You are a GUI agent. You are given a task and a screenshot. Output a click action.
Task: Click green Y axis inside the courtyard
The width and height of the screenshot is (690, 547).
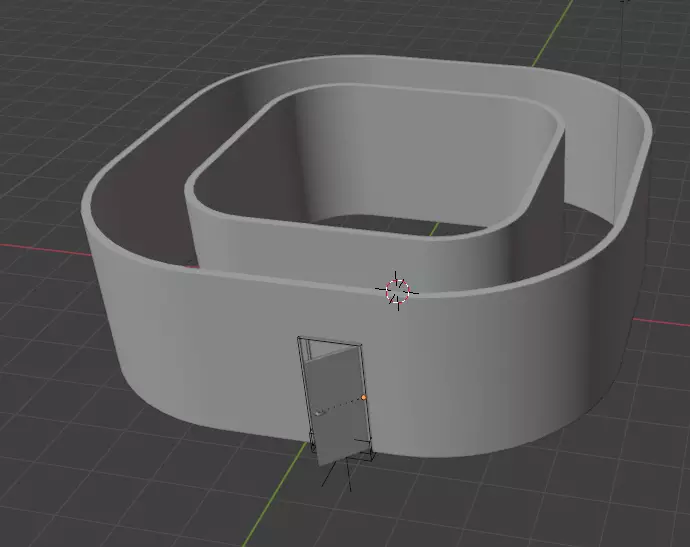(434, 229)
